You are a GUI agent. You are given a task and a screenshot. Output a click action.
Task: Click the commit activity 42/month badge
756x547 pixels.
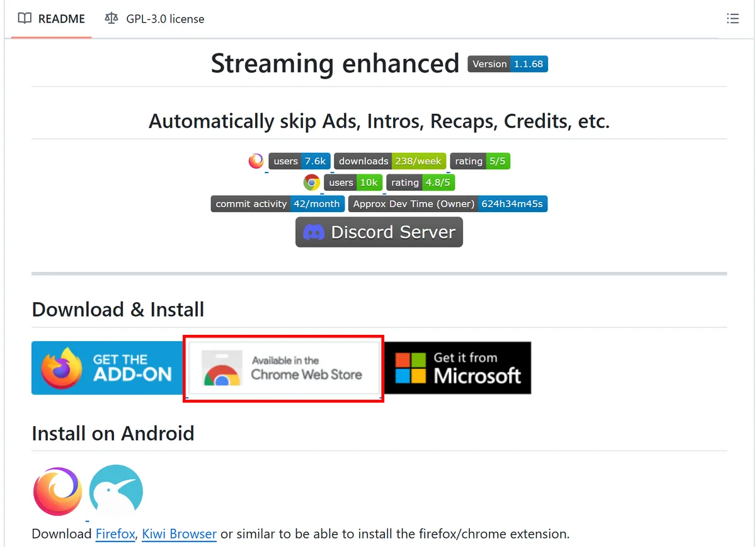[x=278, y=204]
